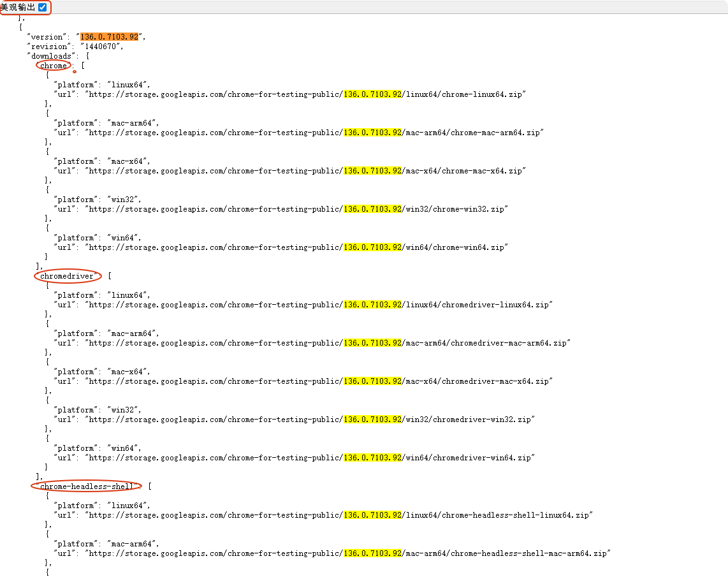The width and height of the screenshot is (728, 577).
Task: Click the chrome-win32.zip URL
Action: pos(296,209)
